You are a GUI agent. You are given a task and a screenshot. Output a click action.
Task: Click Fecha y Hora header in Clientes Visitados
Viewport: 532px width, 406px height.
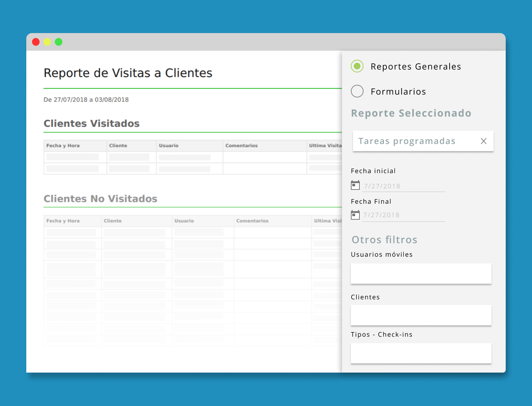[x=63, y=146]
